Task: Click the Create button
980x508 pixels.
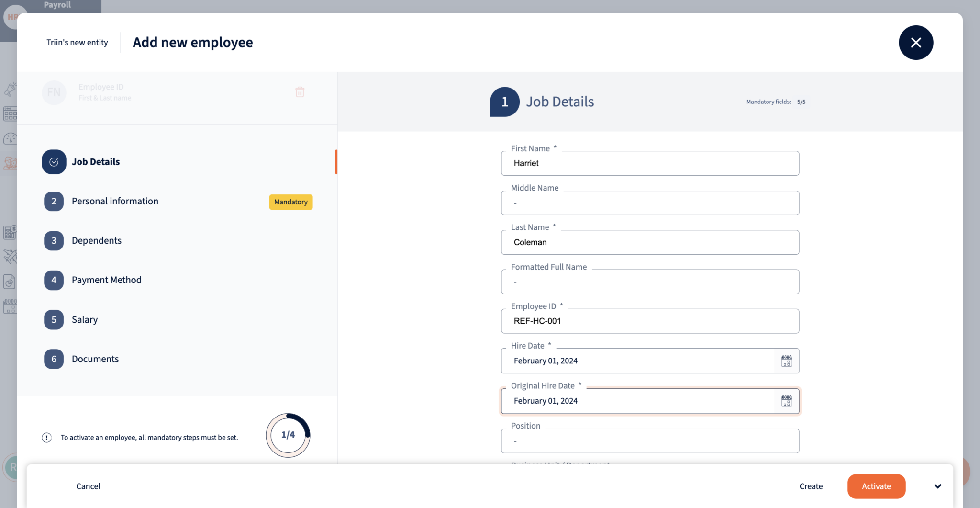Action: (x=811, y=486)
